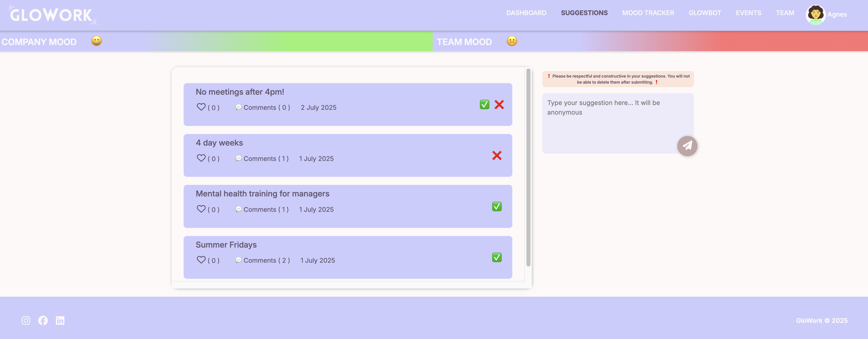
Task: Open the Instagram page from the footer
Action: click(26, 320)
